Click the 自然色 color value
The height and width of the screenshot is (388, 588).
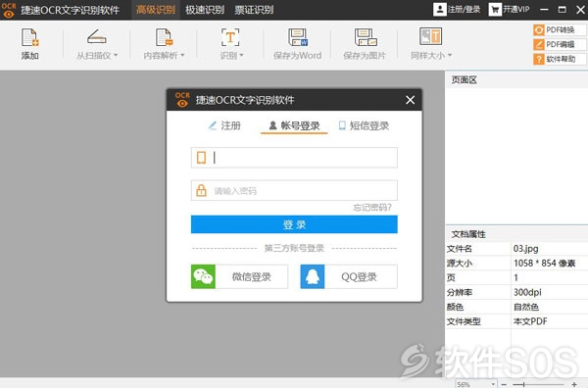[526, 307]
